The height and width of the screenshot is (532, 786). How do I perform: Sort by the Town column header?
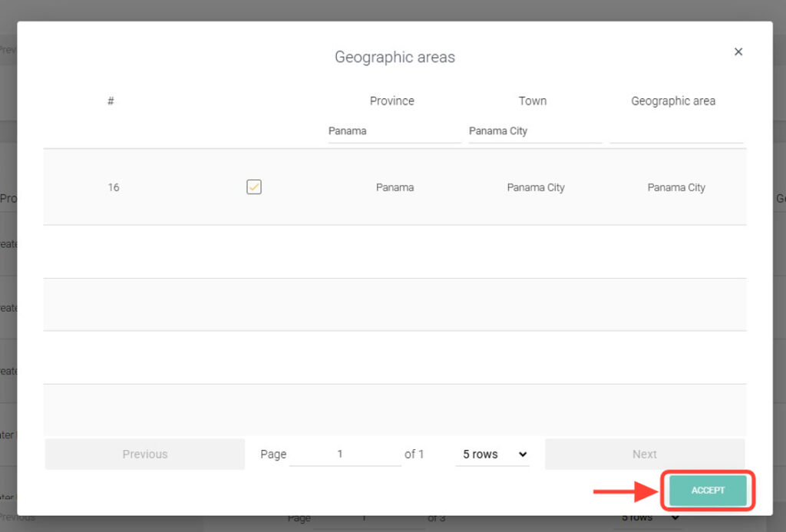click(532, 101)
